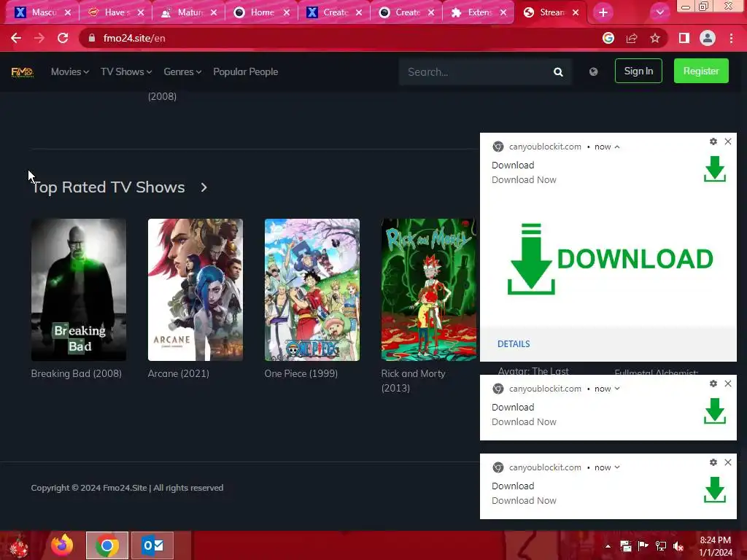Click the Register button
The height and width of the screenshot is (560, 747).
[x=701, y=71]
